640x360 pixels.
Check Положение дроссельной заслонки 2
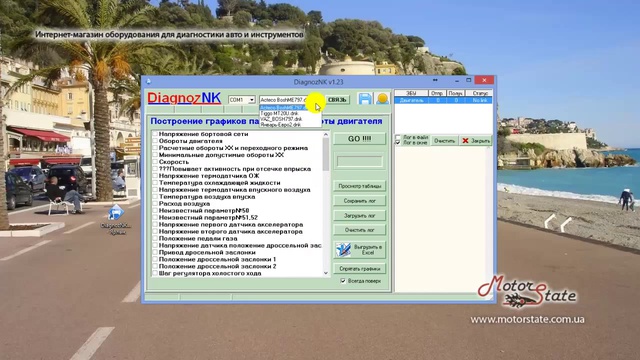point(155,266)
